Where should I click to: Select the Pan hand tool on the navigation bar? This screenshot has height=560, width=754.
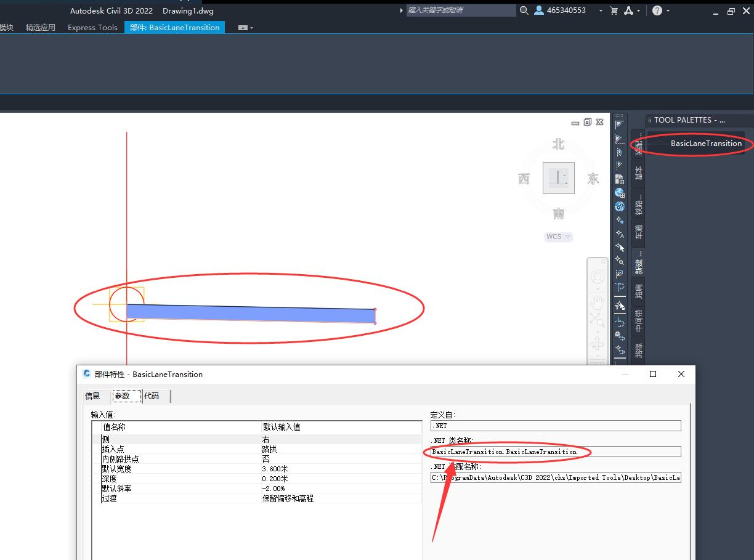[x=597, y=301]
